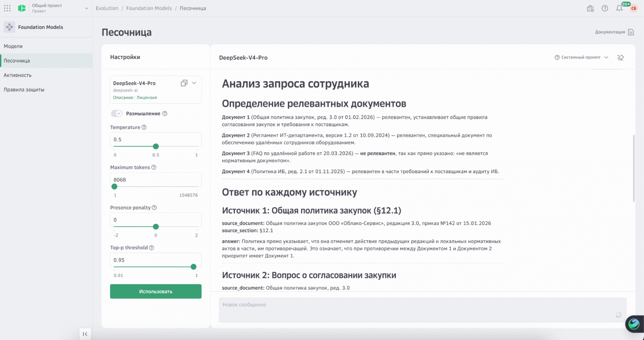
Task: Open the Документация link
Action: (x=610, y=32)
